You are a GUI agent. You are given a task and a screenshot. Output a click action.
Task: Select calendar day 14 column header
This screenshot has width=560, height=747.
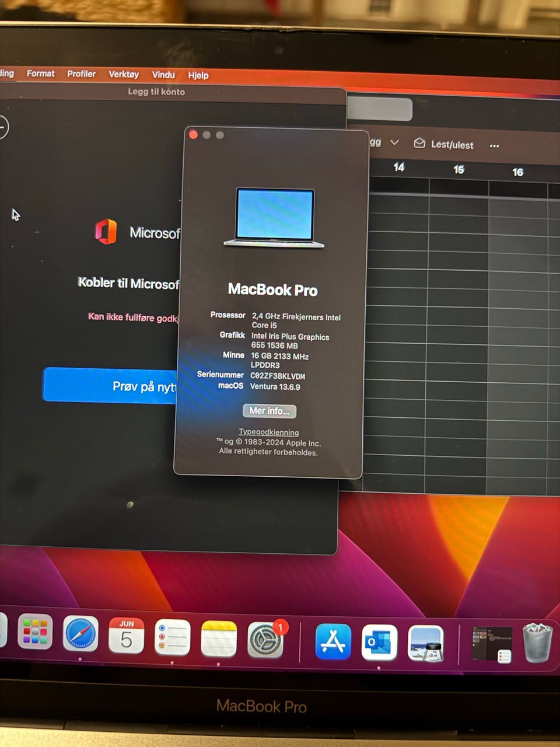(398, 167)
